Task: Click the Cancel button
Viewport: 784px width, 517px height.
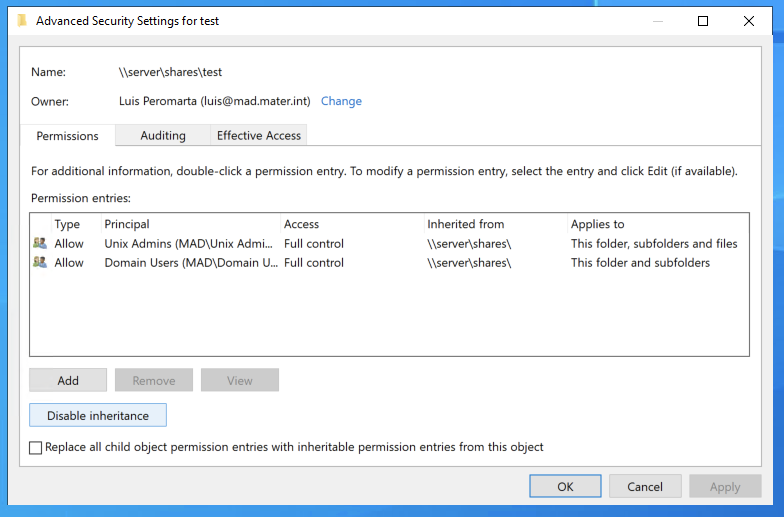Action: [x=645, y=487]
